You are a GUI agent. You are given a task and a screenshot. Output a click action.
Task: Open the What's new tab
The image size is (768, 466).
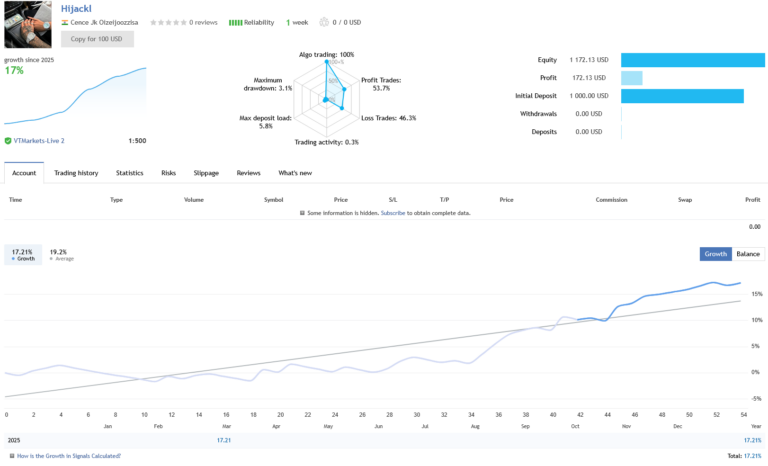tap(295, 173)
